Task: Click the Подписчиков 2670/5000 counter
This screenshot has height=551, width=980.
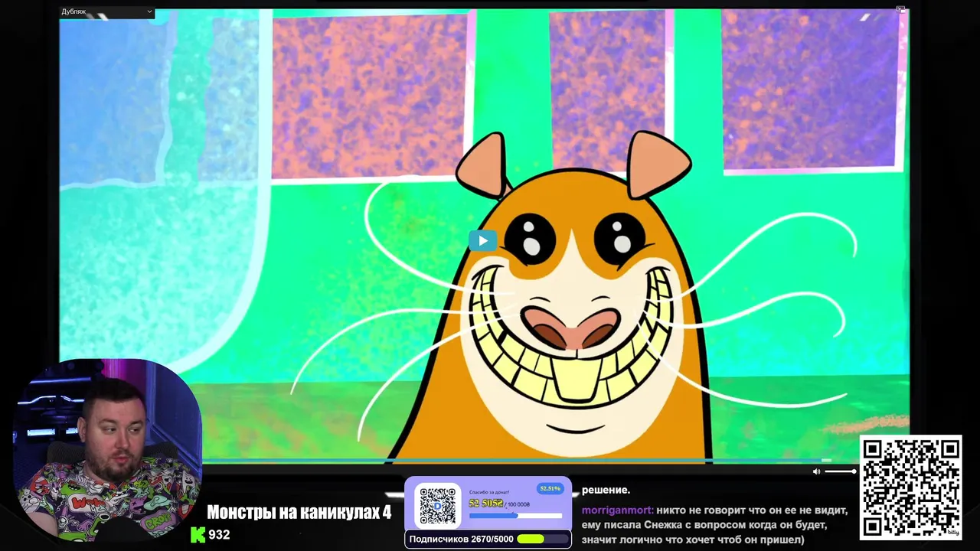Action: pos(488,540)
